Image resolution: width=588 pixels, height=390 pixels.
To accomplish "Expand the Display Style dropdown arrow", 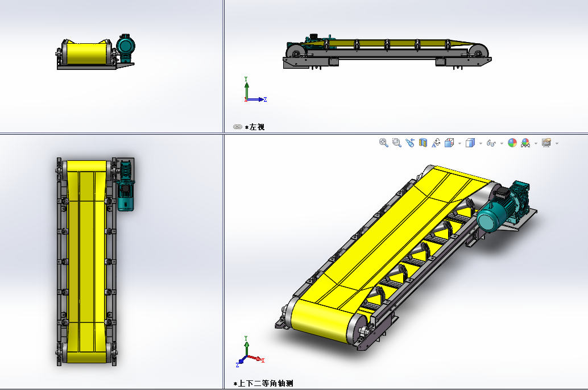I will 481,143.
